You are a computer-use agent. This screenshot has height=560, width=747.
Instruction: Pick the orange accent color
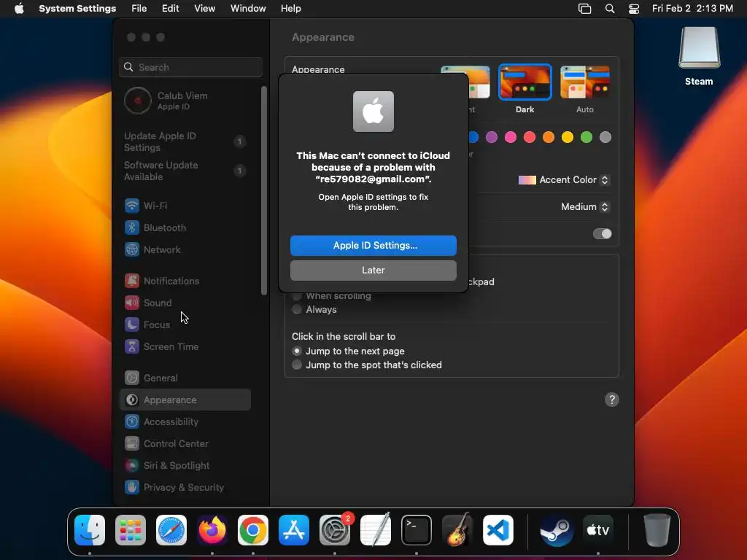(x=549, y=137)
